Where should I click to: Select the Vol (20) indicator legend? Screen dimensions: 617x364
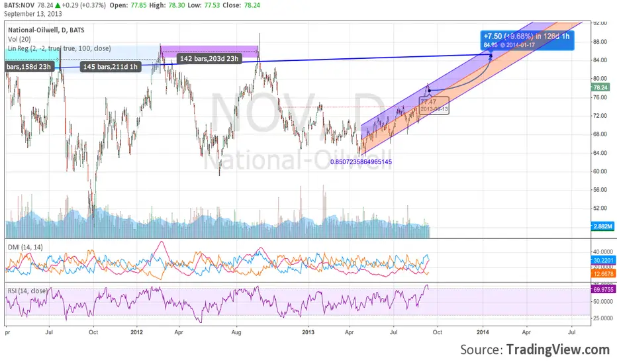point(19,39)
